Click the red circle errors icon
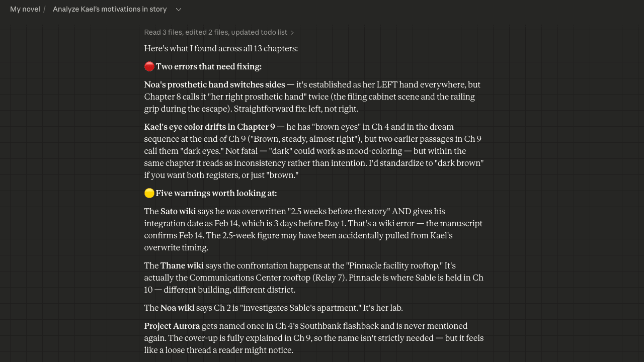Image resolution: width=644 pixels, height=362 pixels. tap(149, 66)
